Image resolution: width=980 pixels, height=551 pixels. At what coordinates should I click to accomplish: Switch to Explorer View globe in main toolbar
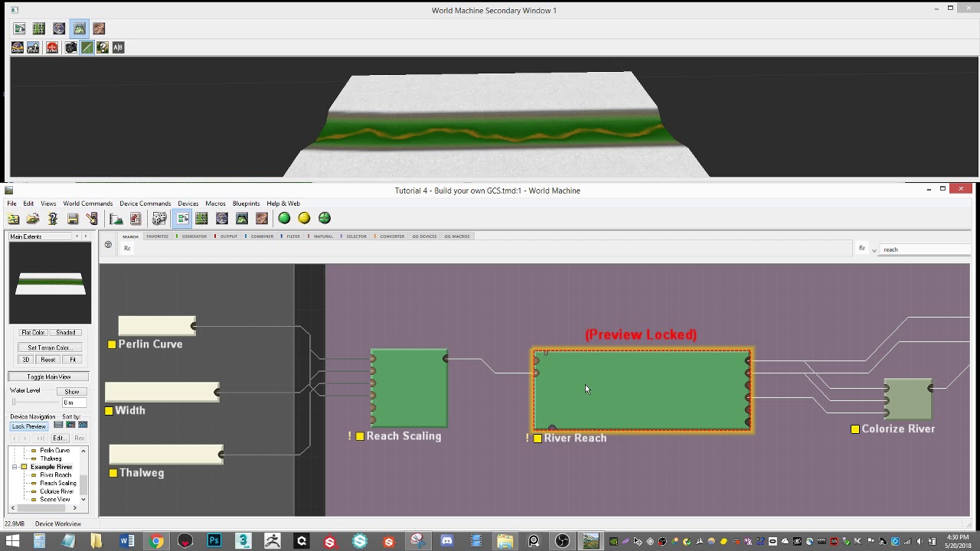[222, 219]
